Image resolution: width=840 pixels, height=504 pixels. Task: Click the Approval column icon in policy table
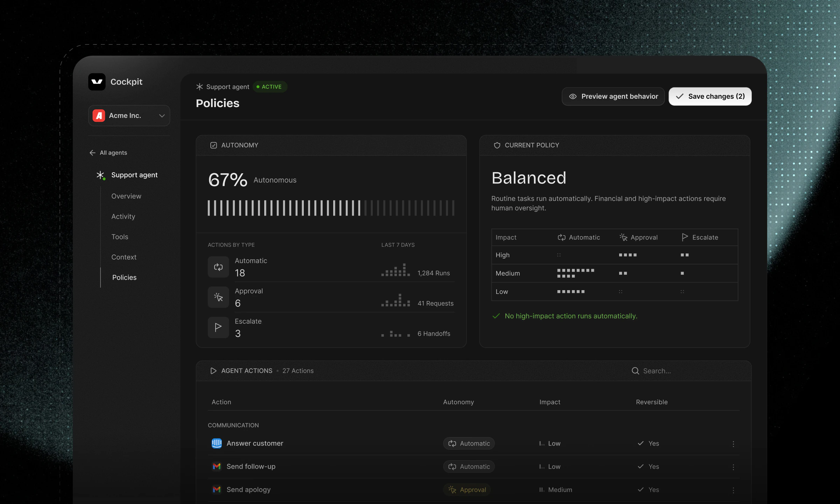(623, 237)
